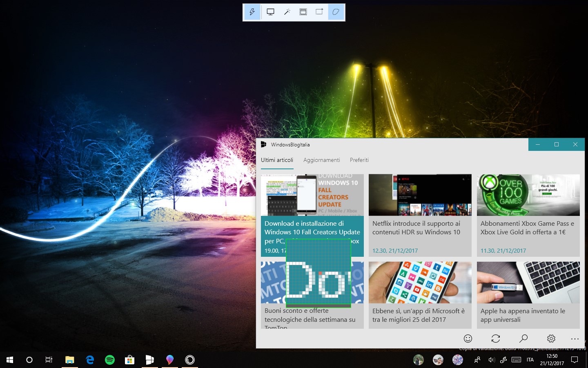Open the Windows Start menu
The height and width of the screenshot is (368, 588).
[10, 360]
